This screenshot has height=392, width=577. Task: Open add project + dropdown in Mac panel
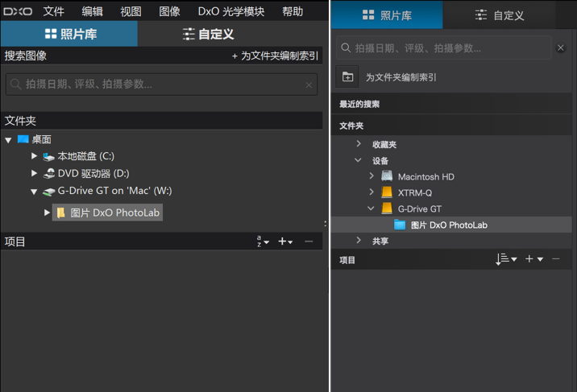tap(534, 259)
